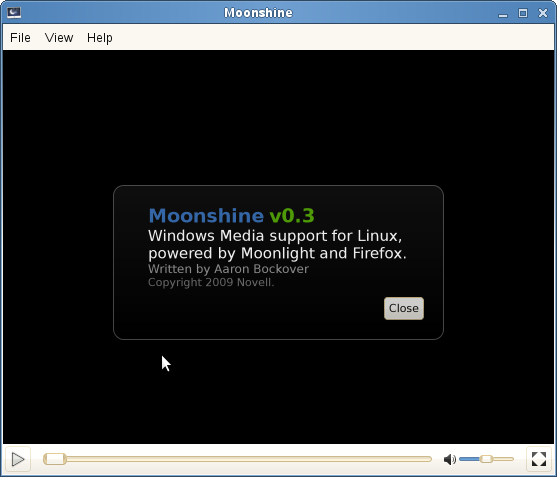Minimize the Moonshine window

(x=503, y=13)
